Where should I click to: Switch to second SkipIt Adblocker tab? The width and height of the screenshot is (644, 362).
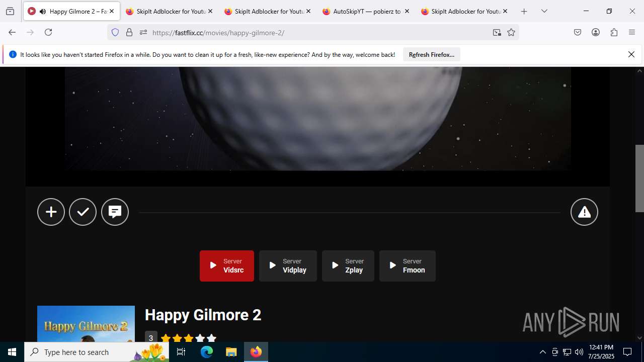click(268, 11)
